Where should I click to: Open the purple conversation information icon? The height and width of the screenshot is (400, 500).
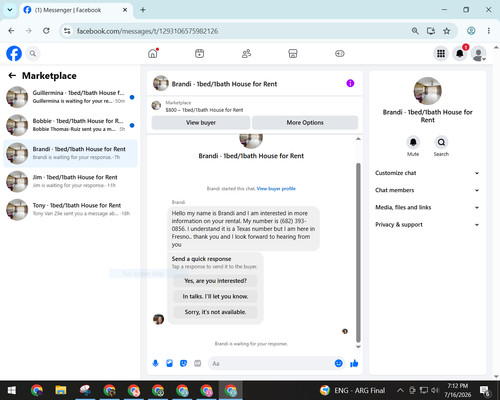350,83
